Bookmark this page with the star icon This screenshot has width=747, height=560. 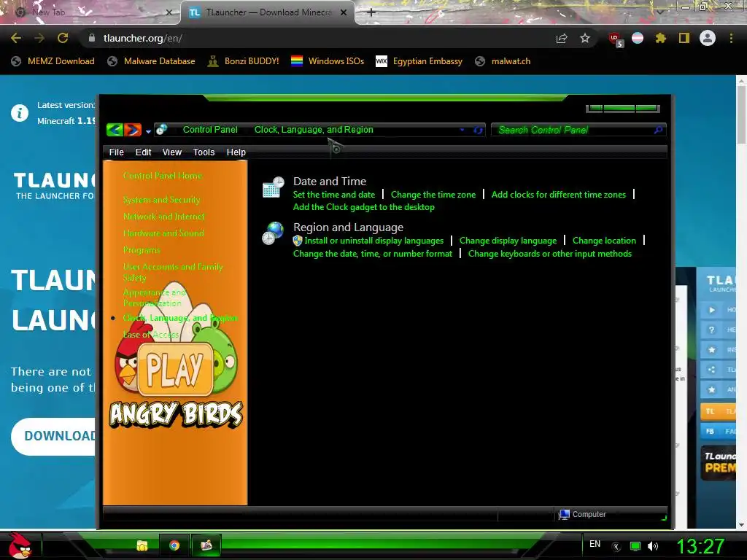point(585,38)
